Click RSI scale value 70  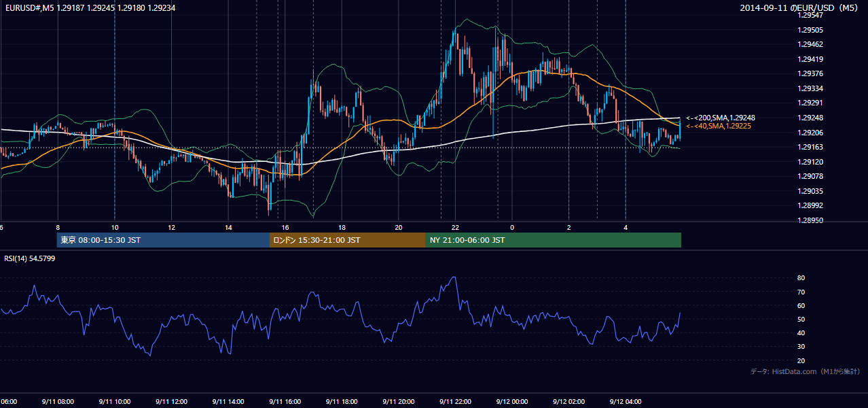click(801, 292)
